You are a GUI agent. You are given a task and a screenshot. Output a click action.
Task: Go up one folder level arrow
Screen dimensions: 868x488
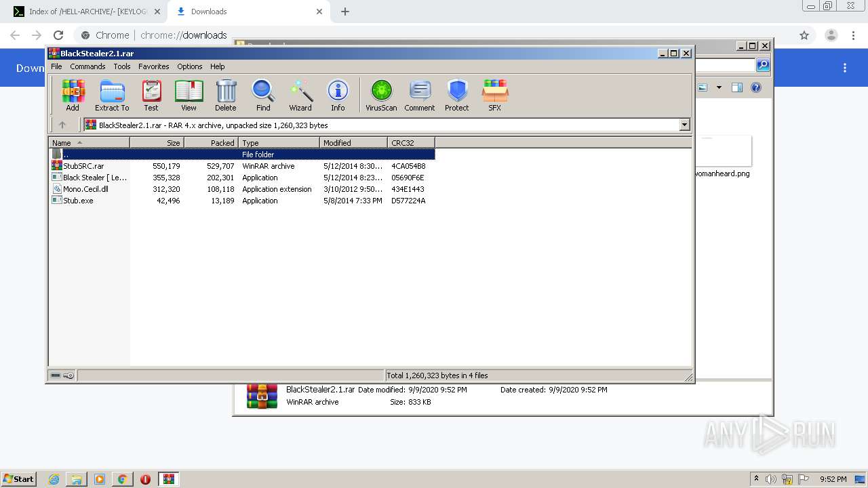coord(62,125)
